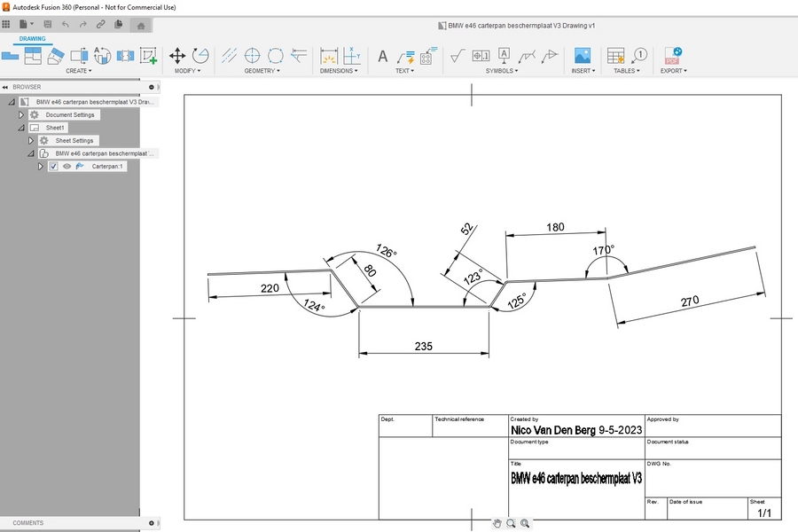Click the stacked documents icon in the top bar

(119, 24)
